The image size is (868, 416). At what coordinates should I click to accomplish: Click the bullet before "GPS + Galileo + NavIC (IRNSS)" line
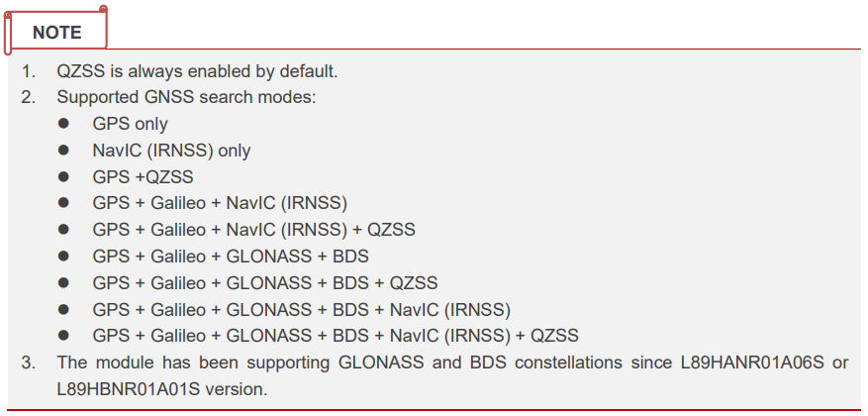[64, 203]
